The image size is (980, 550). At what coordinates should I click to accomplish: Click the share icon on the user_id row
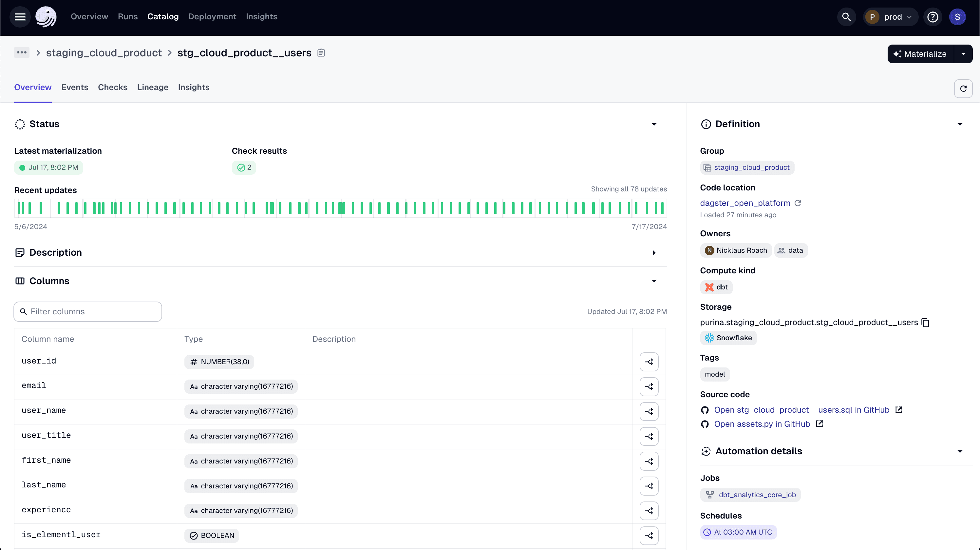[649, 362]
